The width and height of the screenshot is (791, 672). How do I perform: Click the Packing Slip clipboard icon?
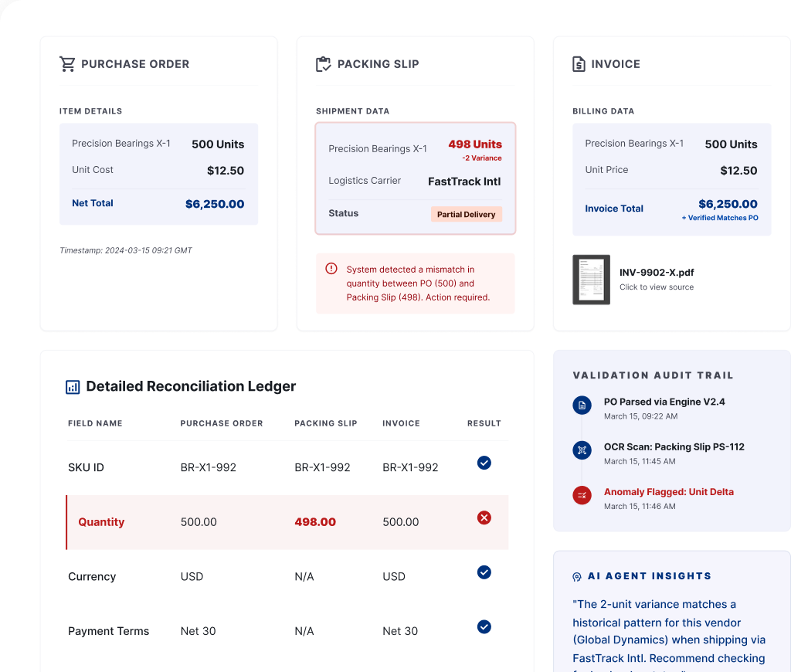(324, 64)
